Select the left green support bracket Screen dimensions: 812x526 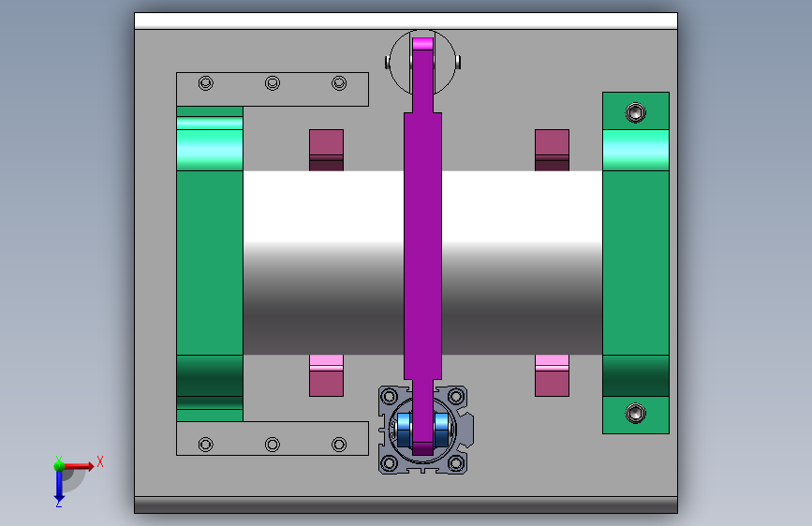pyautogui.click(x=210, y=264)
